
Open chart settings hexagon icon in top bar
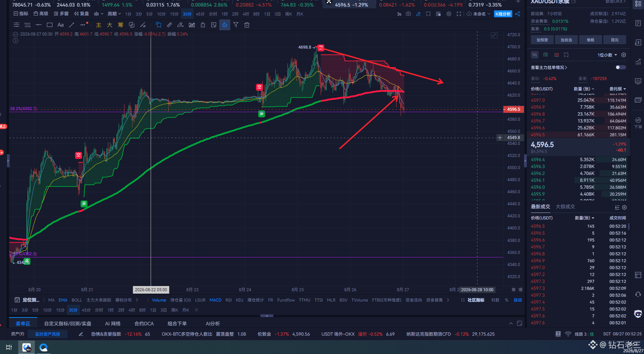[449, 14]
